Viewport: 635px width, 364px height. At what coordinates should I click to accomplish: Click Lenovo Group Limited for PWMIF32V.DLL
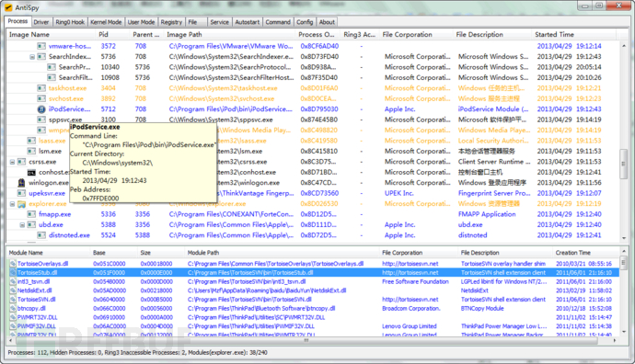click(x=409, y=326)
